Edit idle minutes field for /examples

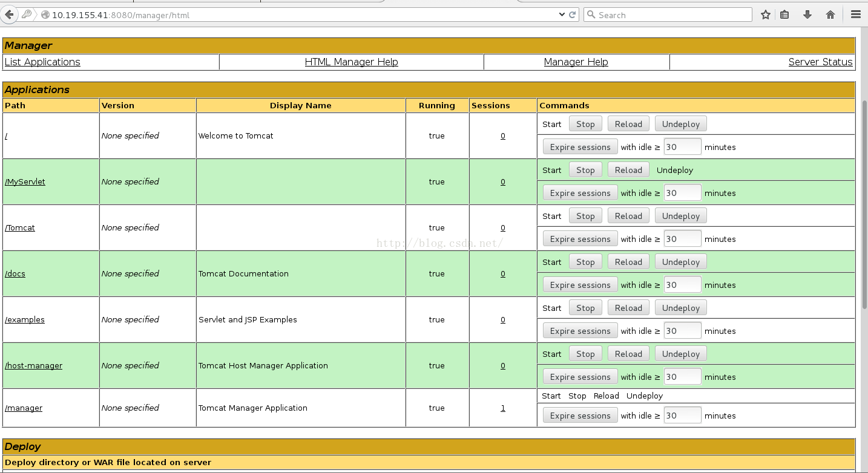click(683, 331)
